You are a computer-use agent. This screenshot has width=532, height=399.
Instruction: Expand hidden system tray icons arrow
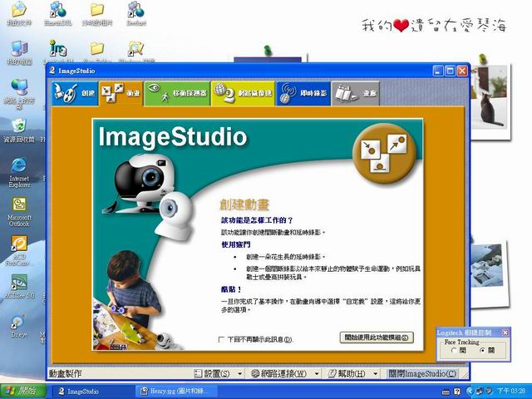[470, 392]
